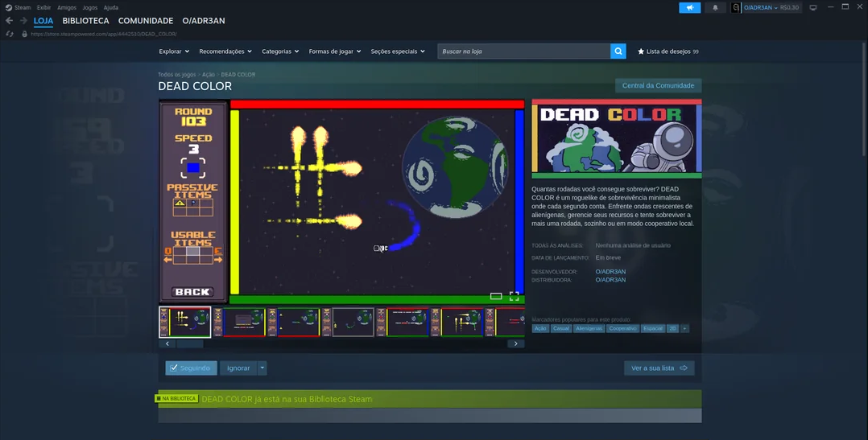This screenshot has width=868, height=440.
Task: Click Ver a sua lista
Action: point(659,368)
